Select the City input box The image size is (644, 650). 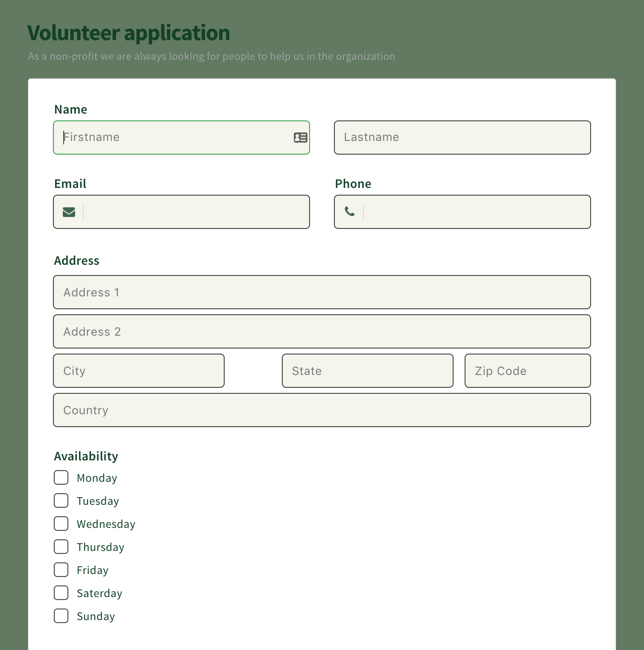coord(139,371)
